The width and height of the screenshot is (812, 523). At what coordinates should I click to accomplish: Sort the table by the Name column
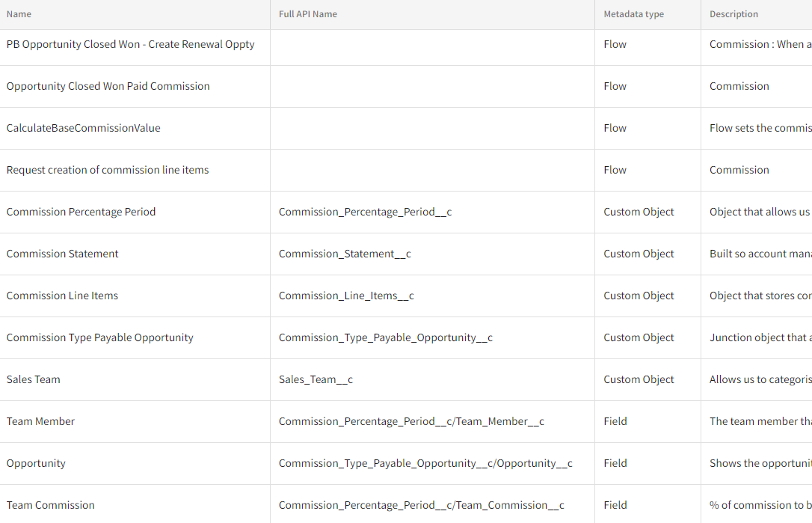pyautogui.click(x=19, y=13)
